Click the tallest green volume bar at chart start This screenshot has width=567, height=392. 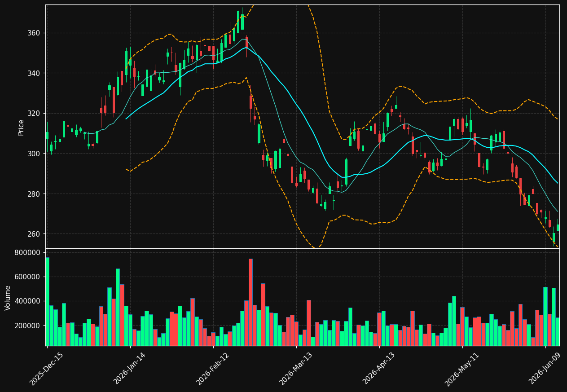pyautogui.click(x=47, y=301)
